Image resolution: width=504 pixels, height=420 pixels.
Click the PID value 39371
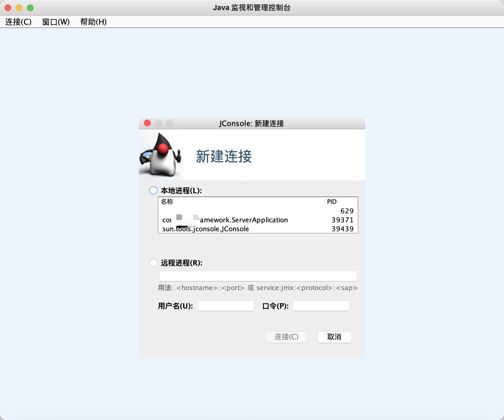[342, 220]
